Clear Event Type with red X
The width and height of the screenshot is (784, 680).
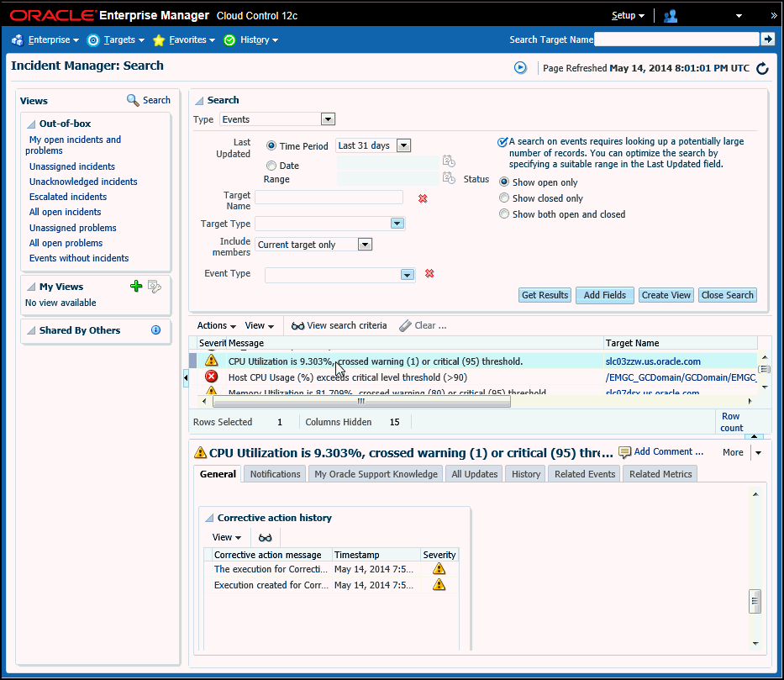point(429,273)
